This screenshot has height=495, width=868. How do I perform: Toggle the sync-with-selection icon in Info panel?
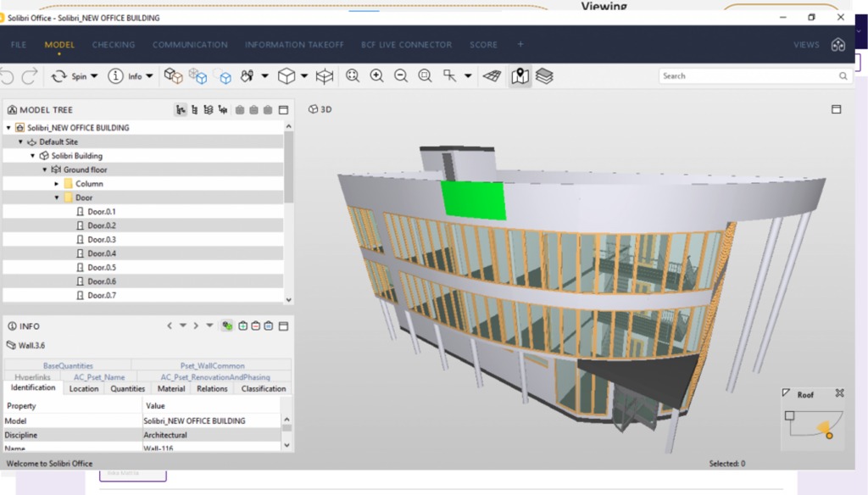(x=226, y=325)
